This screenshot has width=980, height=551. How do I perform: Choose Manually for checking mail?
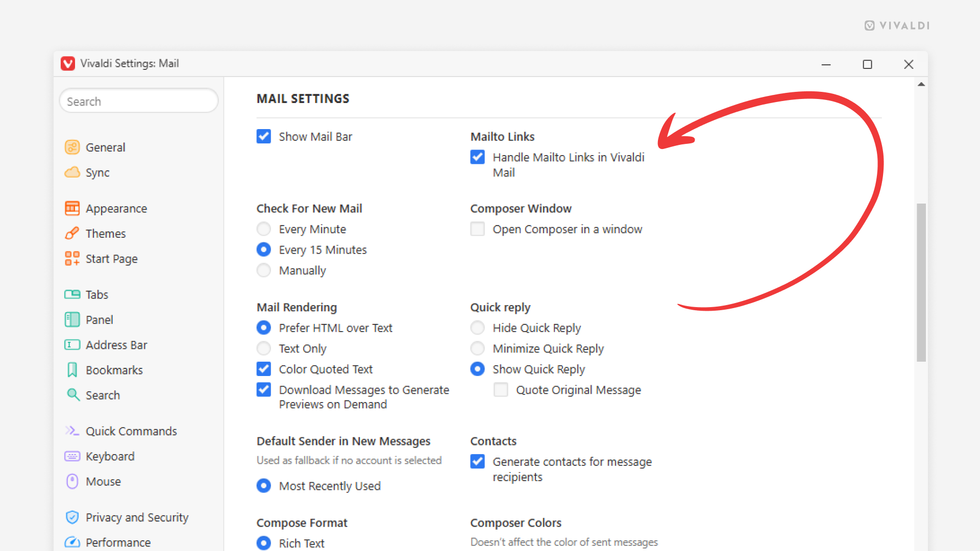(x=263, y=270)
